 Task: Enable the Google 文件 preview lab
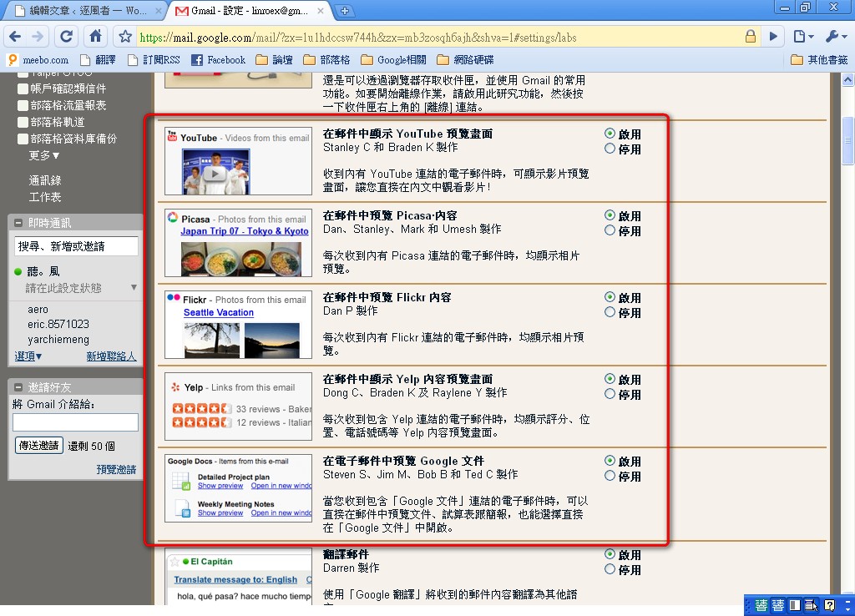pos(610,461)
